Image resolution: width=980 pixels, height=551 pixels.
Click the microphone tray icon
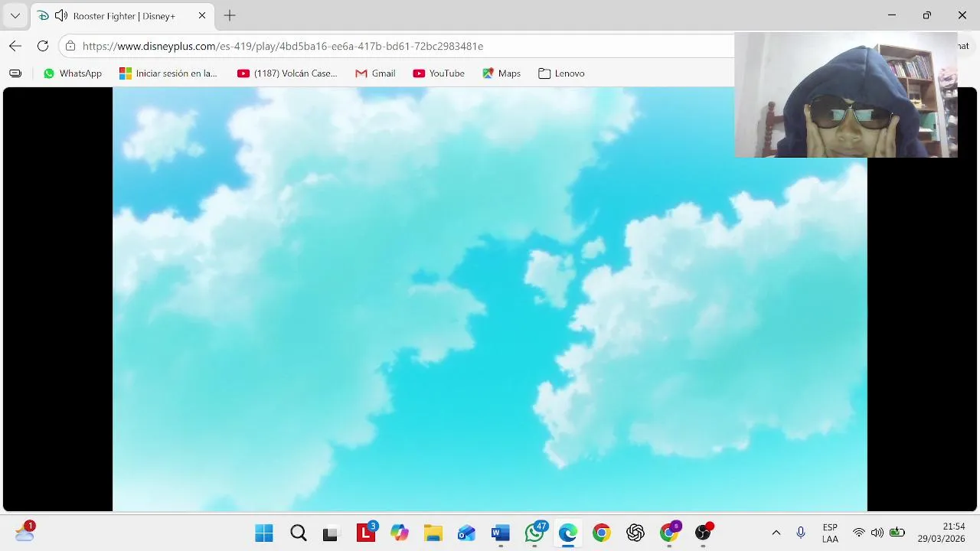(x=801, y=533)
